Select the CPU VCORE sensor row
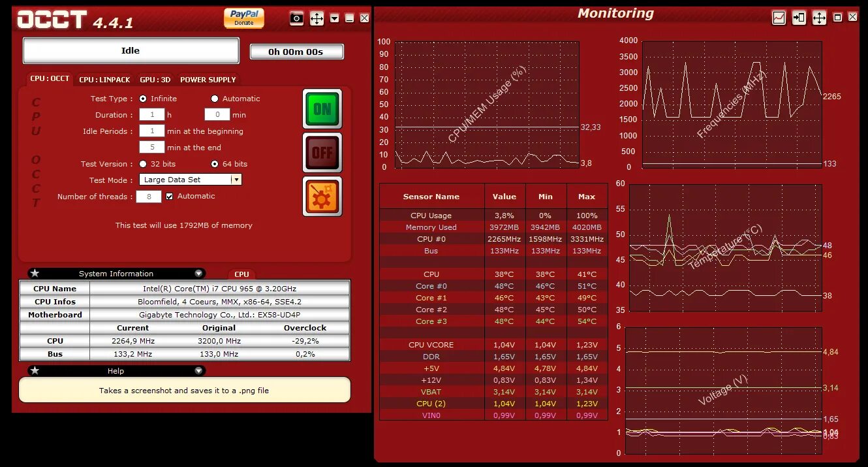The image size is (868, 467). pyautogui.click(x=493, y=345)
